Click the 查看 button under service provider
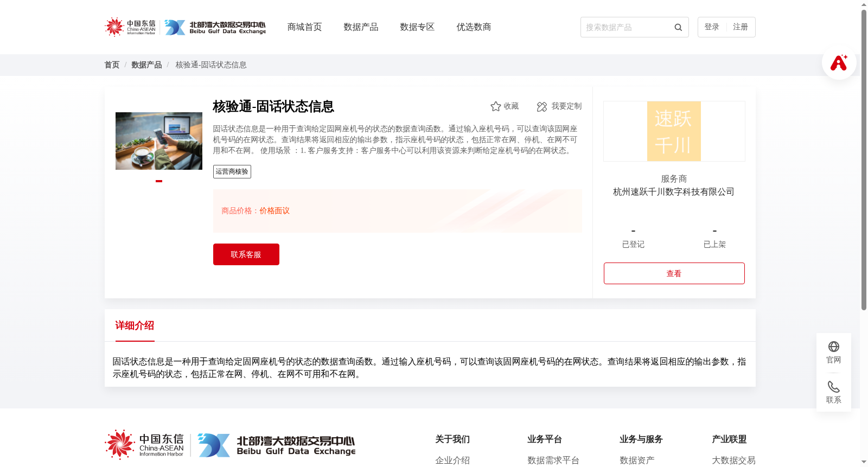 coord(674,273)
